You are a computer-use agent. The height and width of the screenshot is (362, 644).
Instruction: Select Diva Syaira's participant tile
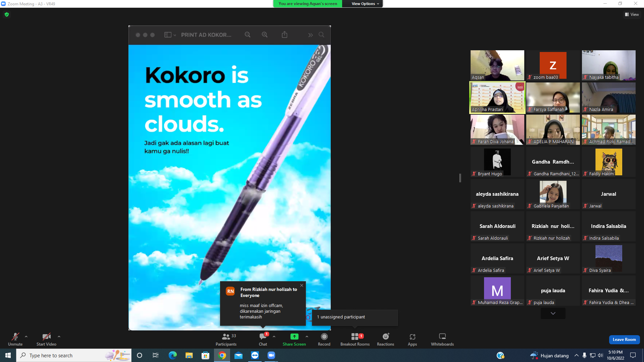tap(608, 258)
